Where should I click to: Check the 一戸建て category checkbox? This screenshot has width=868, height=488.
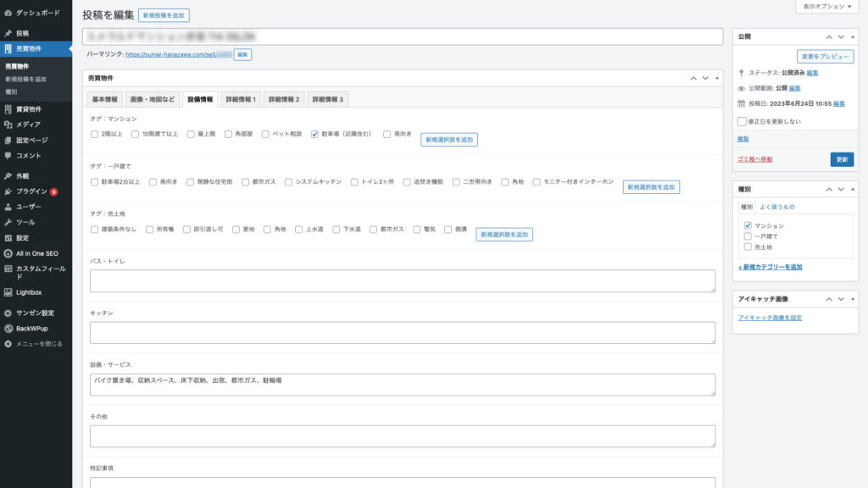click(x=748, y=236)
